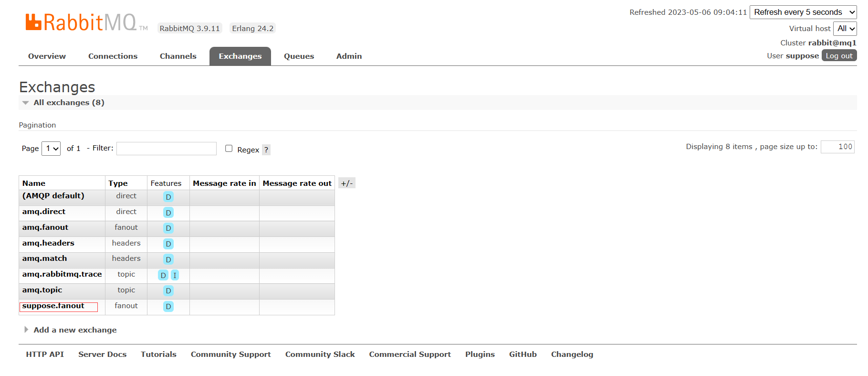Click the cluster name rabbit@mq1
This screenshot has height=376, width=868.
coord(832,43)
